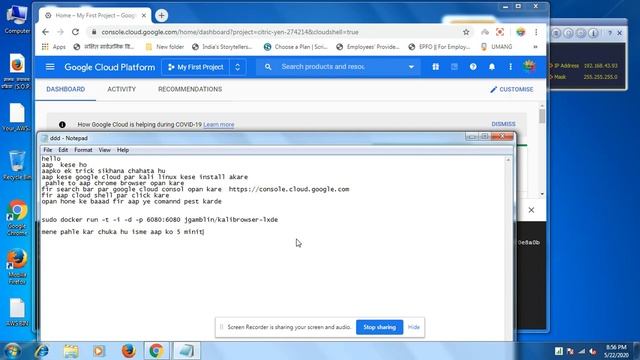This screenshot has height=360, width=640.
Task: Click the Stop sharing button
Action: click(x=380, y=327)
